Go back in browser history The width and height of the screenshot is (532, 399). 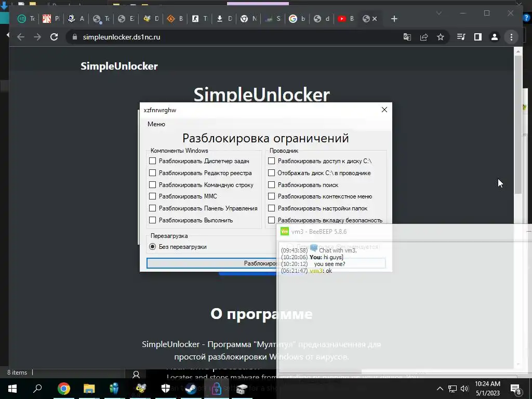coord(21,37)
